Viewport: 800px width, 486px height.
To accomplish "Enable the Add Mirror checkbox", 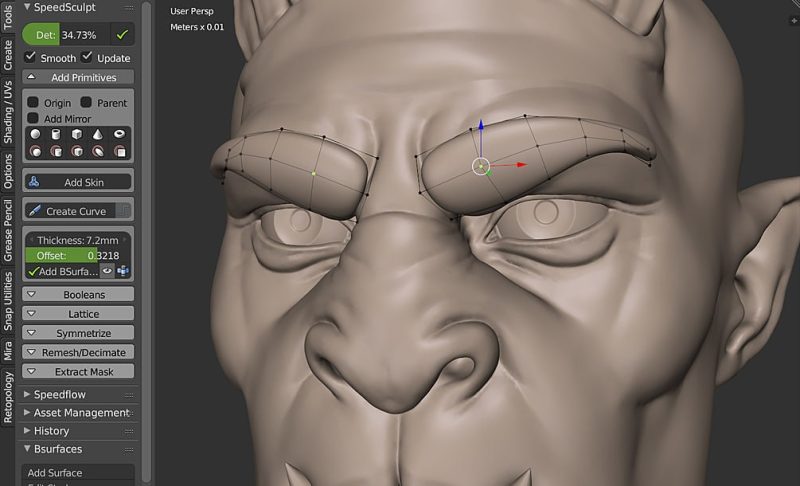I will (33, 119).
